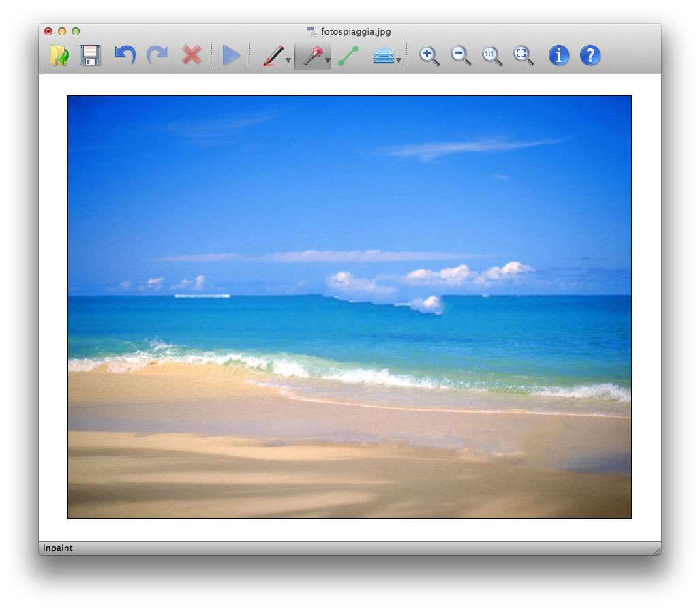Maximize the window with the green button

coord(76,31)
